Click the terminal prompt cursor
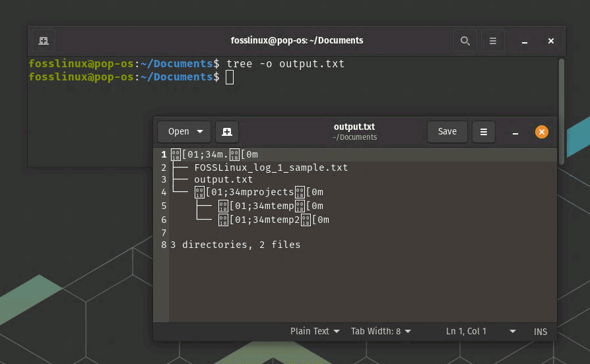Image resolution: width=590 pixels, height=364 pixels. pyautogui.click(x=230, y=77)
